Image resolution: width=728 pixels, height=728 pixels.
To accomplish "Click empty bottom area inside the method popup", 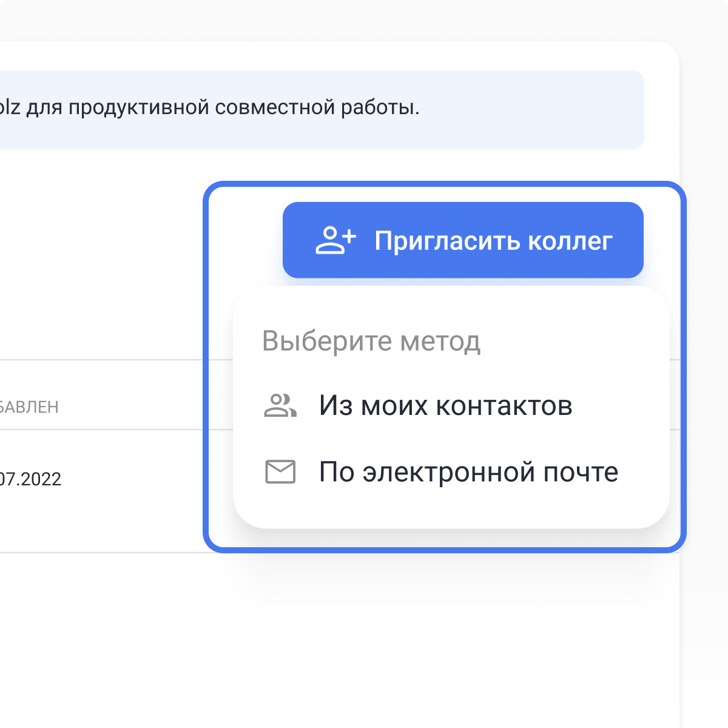I will point(451,508).
